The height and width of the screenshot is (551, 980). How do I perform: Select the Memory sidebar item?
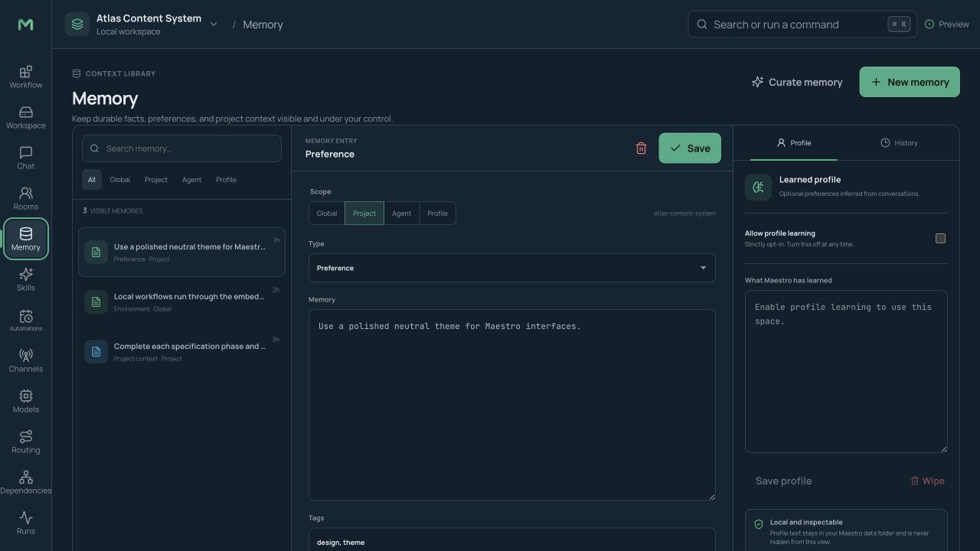coord(25,240)
